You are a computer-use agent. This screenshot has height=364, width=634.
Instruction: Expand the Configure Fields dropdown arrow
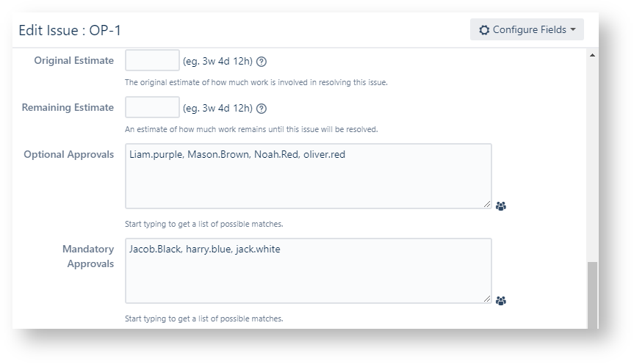click(573, 30)
